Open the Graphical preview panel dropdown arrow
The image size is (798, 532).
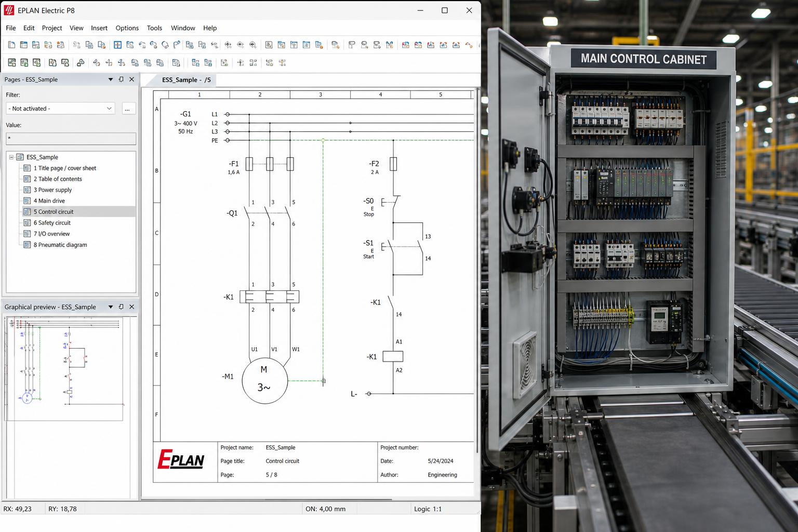tap(110, 307)
